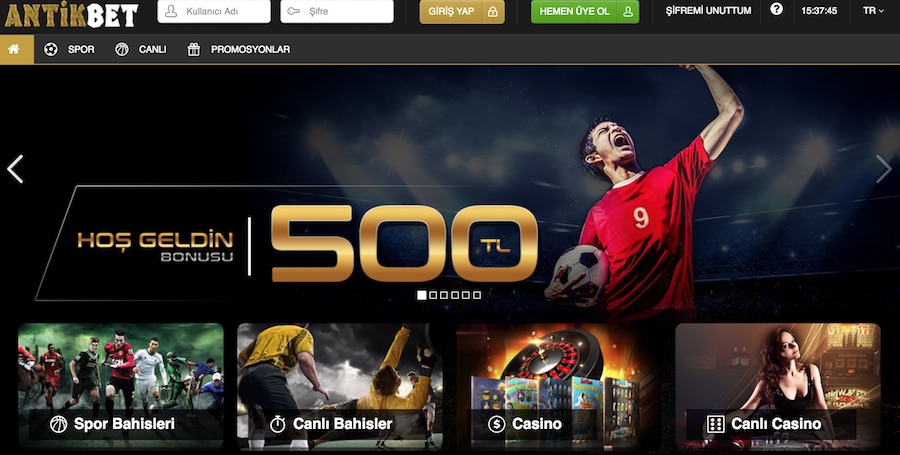Open the TR language dropdown
This screenshot has width=900, height=455.
pyautogui.click(x=873, y=11)
